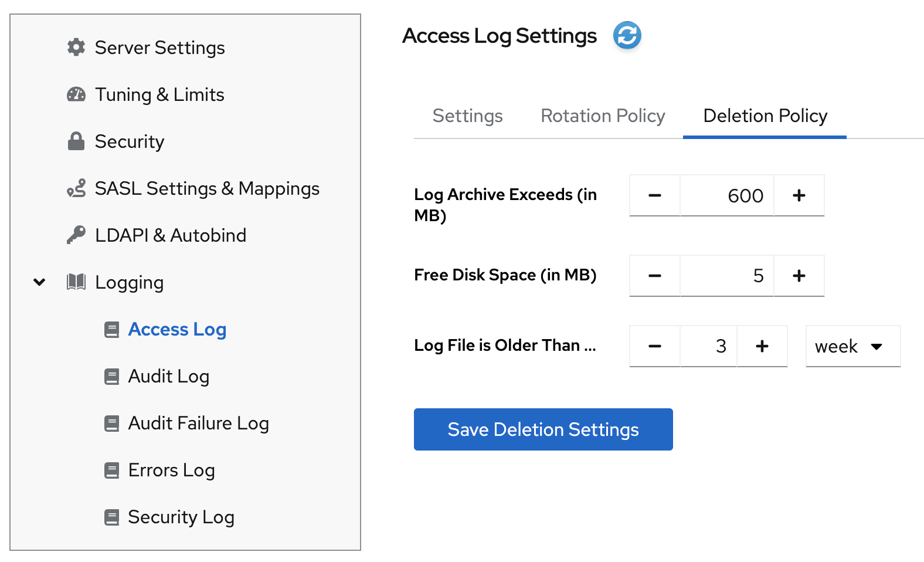This screenshot has height=562, width=924.
Task: Decrease Free Disk Space value with minus
Action: (655, 276)
